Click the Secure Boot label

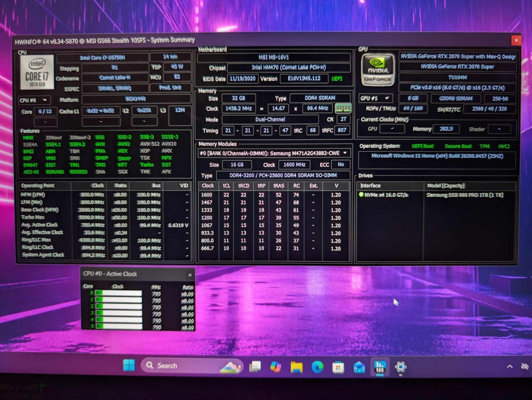click(x=458, y=147)
